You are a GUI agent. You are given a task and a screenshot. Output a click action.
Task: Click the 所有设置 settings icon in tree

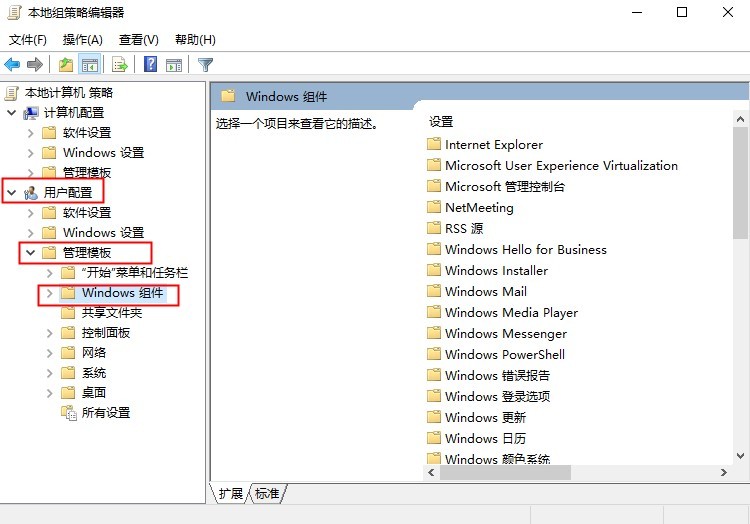pyautogui.click(x=69, y=413)
